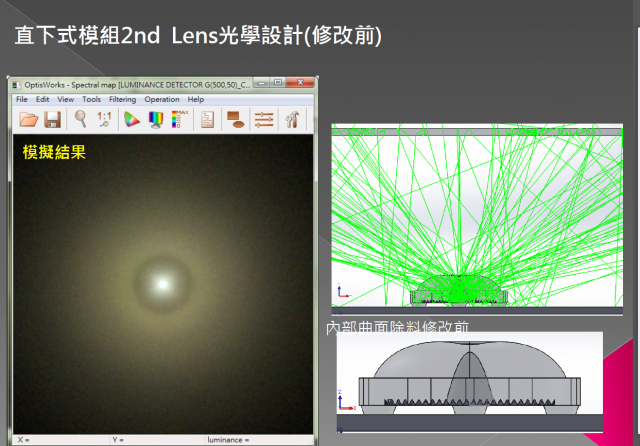
Task: Open the MAX color scale level icon
Action: pos(178,120)
